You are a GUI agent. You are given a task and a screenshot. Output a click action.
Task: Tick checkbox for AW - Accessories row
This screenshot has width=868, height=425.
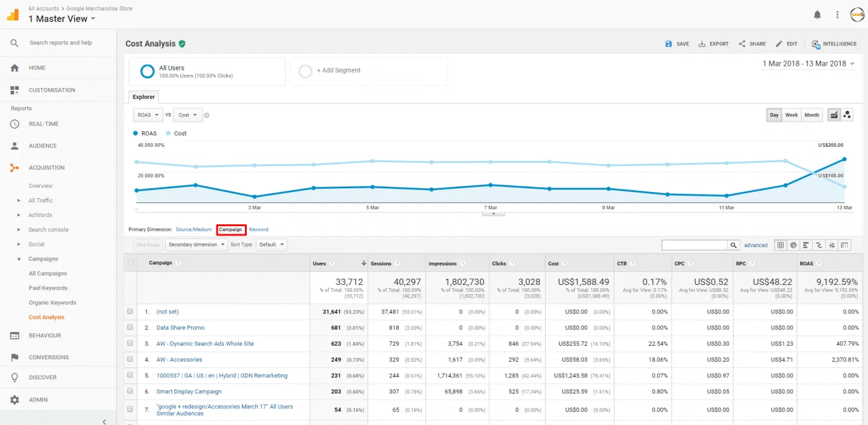click(x=130, y=359)
